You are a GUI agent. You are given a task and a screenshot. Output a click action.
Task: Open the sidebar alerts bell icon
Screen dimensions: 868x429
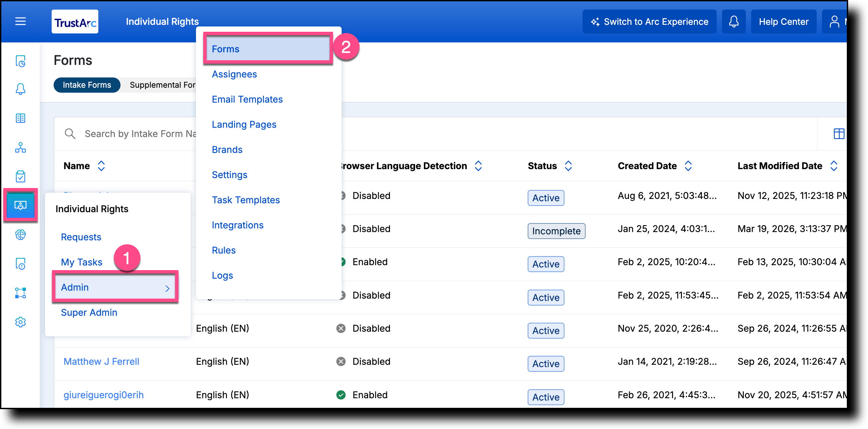click(21, 89)
